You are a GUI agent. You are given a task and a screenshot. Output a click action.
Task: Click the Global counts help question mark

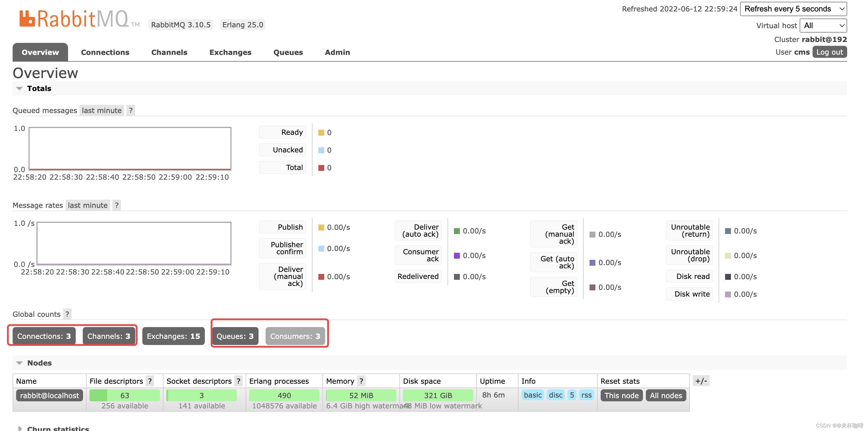coord(67,314)
